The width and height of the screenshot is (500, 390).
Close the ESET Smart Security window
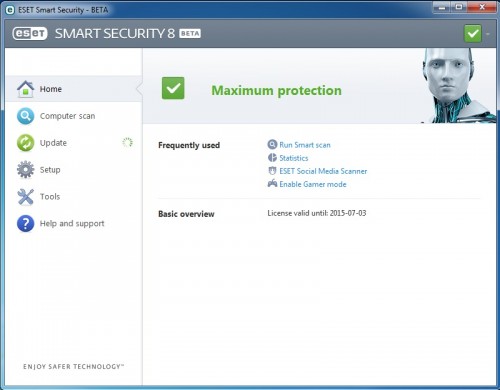tap(482, 7)
